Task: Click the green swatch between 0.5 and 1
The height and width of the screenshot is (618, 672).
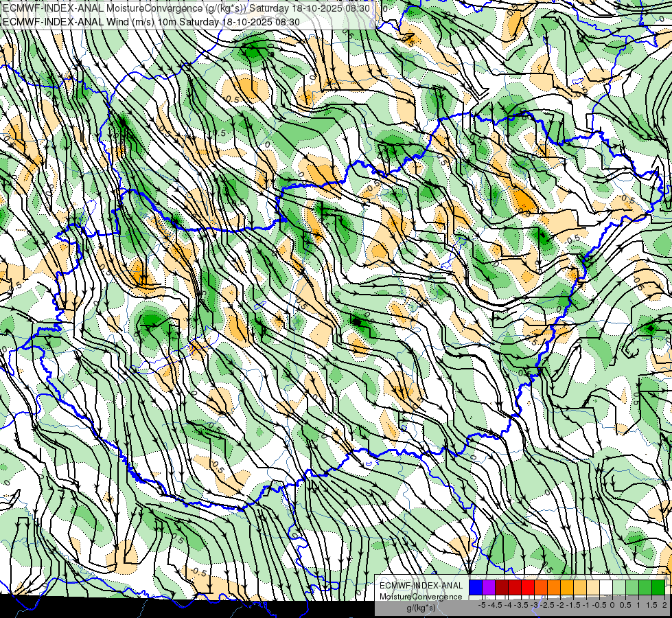Action: click(x=632, y=587)
